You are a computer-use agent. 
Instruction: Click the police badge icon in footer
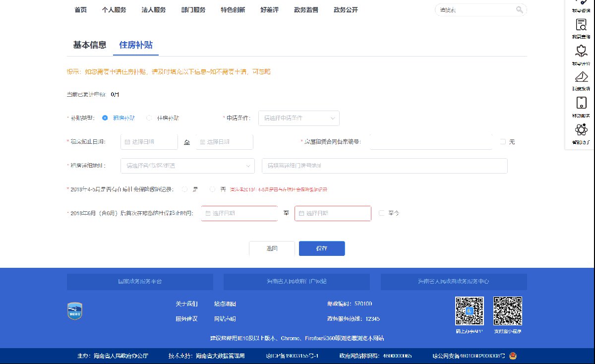click(x=513, y=356)
